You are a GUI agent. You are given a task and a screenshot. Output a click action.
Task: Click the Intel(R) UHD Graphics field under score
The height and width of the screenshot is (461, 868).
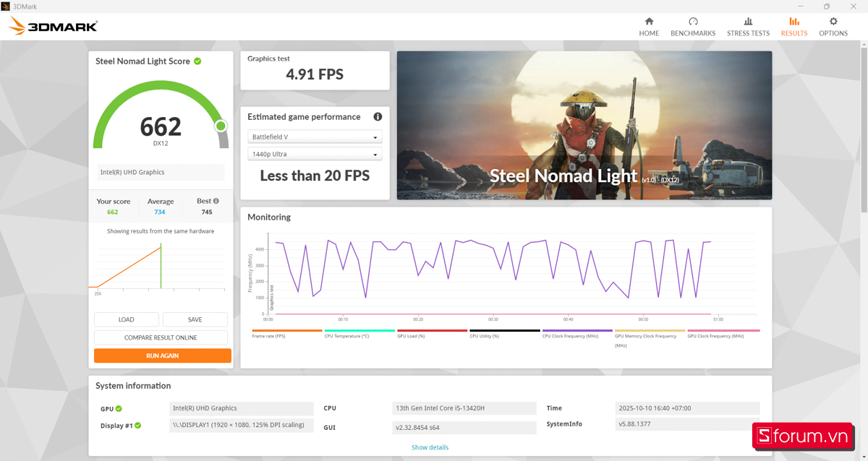[161, 172]
